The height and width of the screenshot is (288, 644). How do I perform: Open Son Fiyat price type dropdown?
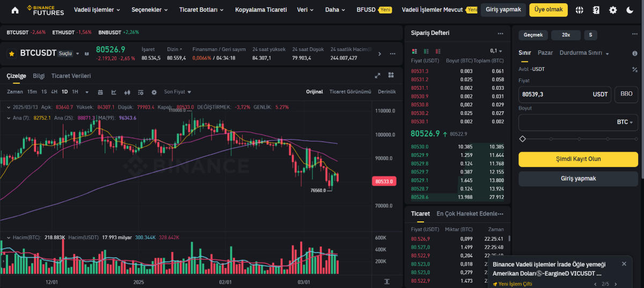click(x=178, y=92)
